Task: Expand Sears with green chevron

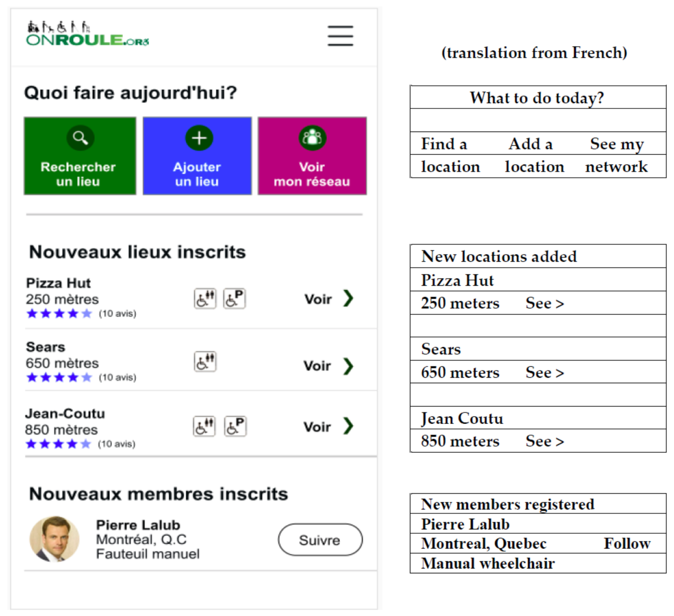Action: (x=348, y=366)
